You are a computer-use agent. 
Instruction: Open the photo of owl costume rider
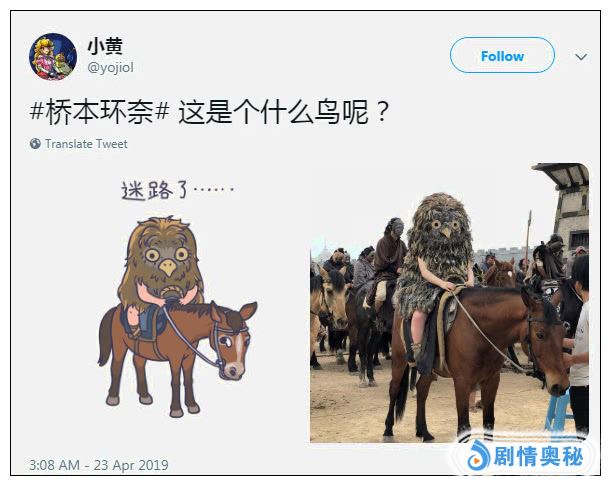click(449, 303)
